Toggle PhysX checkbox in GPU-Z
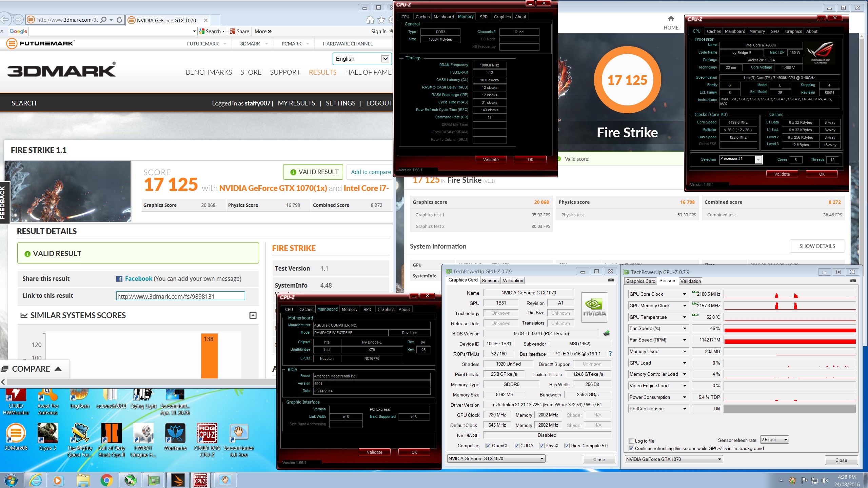 click(x=541, y=446)
